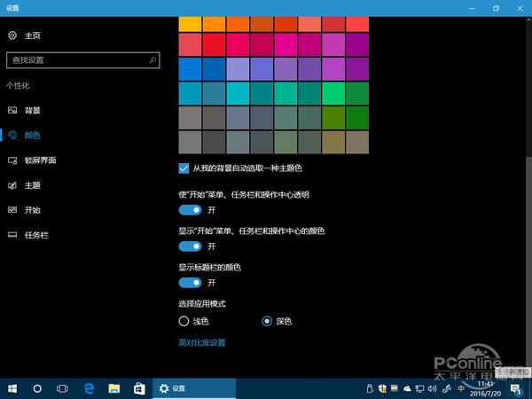The height and width of the screenshot is (399, 532).
Task: Select the 颜色 palette icon
Action: point(12,135)
